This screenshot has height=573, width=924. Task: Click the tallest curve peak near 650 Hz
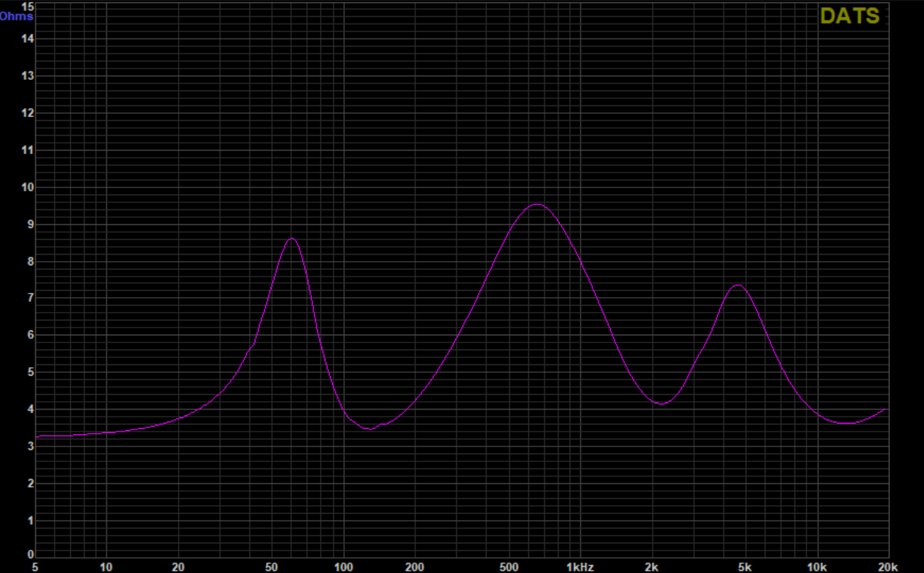[x=537, y=204]
